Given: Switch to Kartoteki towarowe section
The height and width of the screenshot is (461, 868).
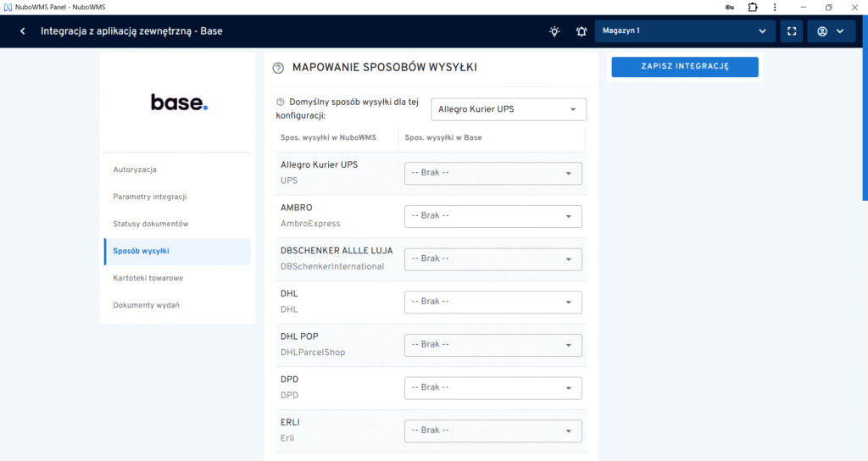Looking at the screenshot, I should pos(148,278).
